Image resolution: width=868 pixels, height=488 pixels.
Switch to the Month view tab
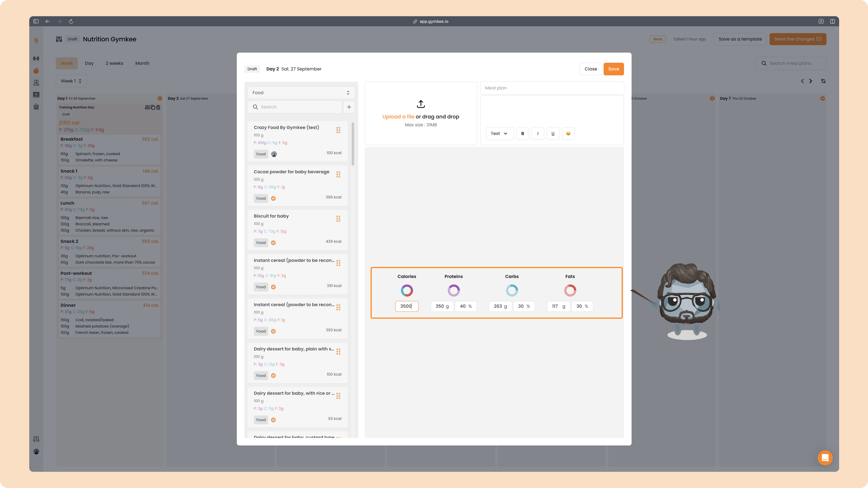[142, 63]
